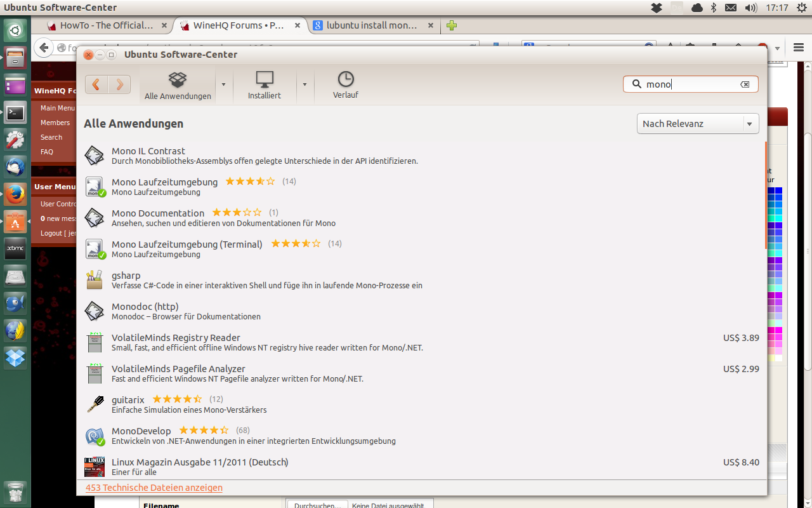Select the 'guitarix' entry title

[x=128, y=400]
